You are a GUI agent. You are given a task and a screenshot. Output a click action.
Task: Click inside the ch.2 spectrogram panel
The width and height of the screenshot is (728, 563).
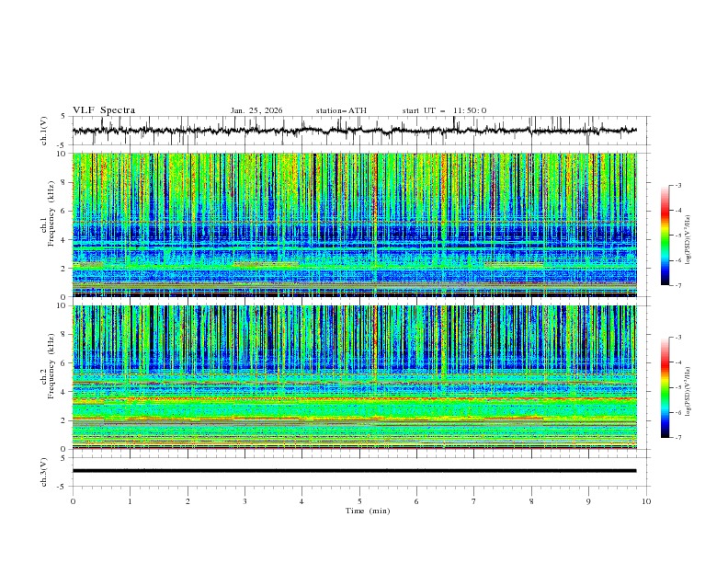point(355,377)
